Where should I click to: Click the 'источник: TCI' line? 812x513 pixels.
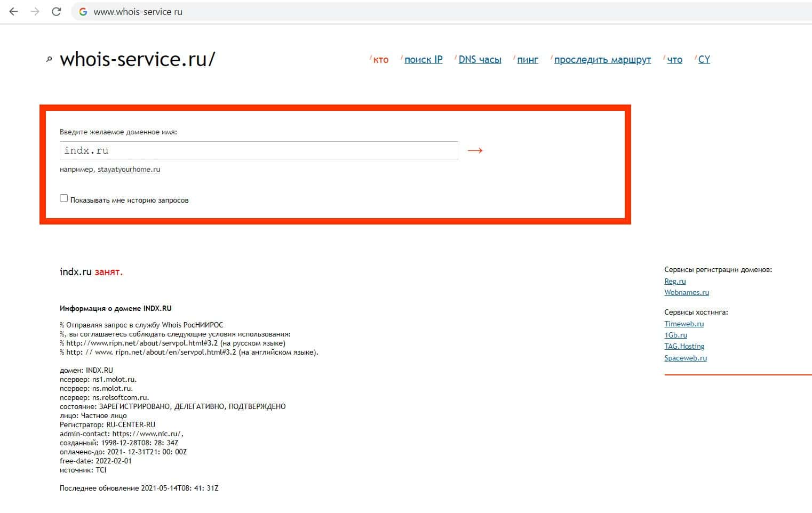point(83,470)
